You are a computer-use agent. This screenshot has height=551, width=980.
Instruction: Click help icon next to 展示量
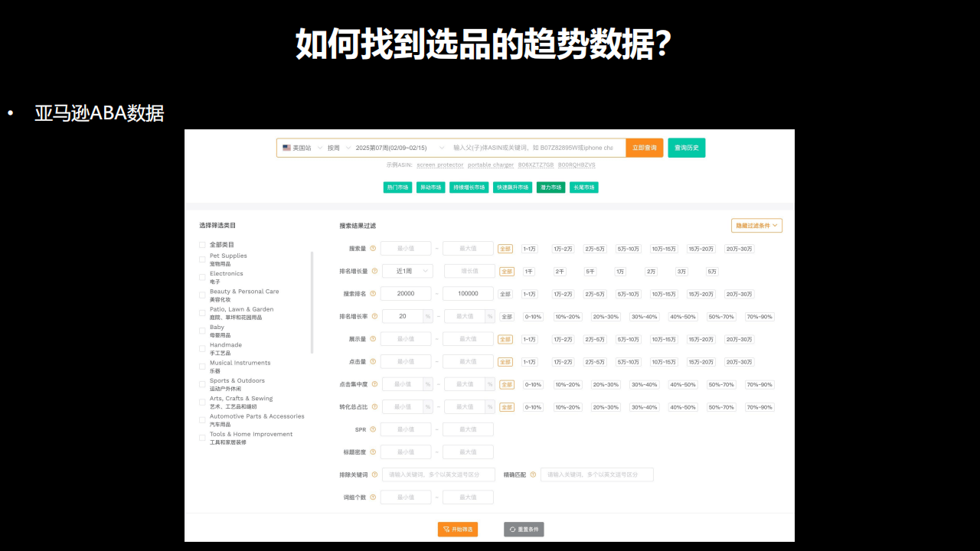click(374, 339)
